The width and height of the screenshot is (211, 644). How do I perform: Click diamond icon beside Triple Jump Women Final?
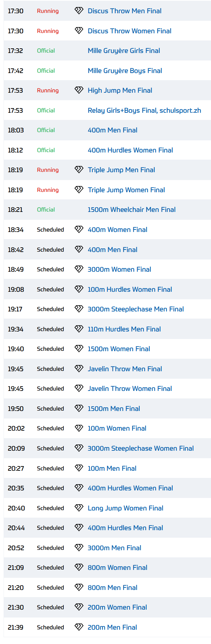pyautogui.click(x=79, y=190)
